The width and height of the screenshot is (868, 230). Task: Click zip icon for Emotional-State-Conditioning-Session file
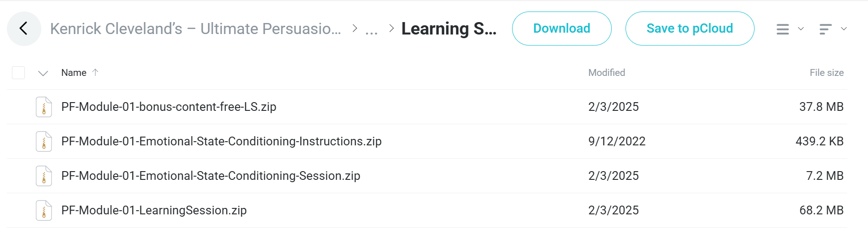[x=44, y=176]
